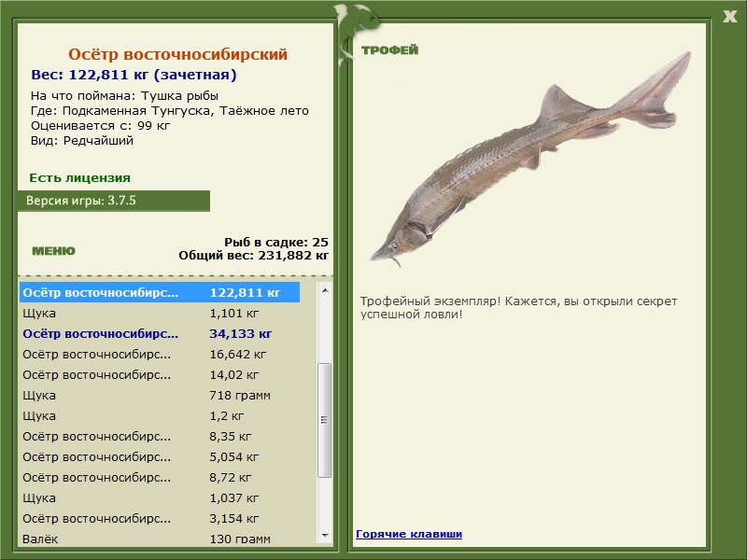Screen dimensions: 747x560
Task: Click the Вес: 122,811 кг (зачетная) line
Action: 134,75
